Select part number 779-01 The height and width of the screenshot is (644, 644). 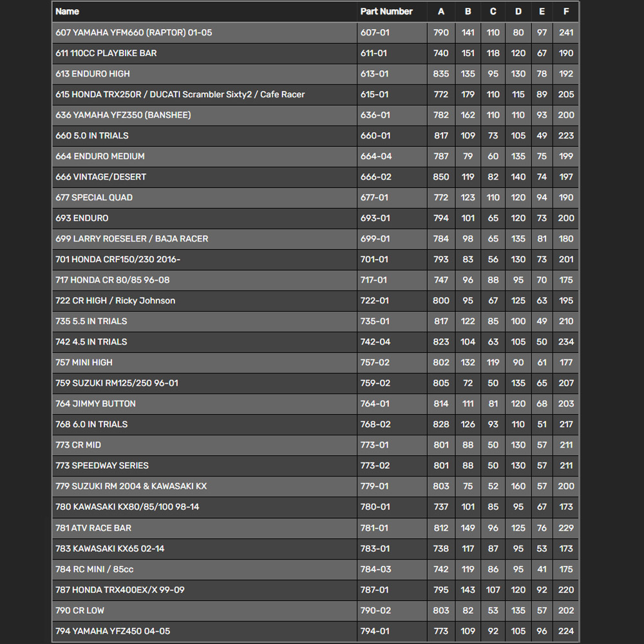tap(375, 486)
